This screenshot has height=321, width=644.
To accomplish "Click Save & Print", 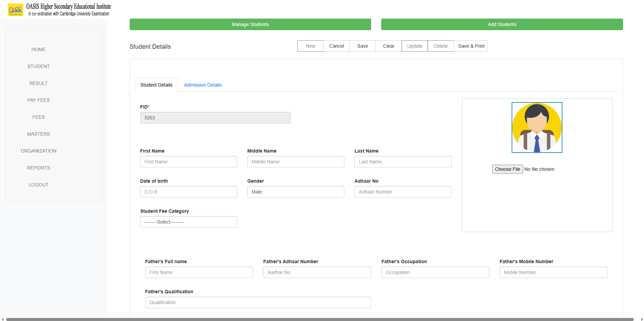I will click(471, 46).
